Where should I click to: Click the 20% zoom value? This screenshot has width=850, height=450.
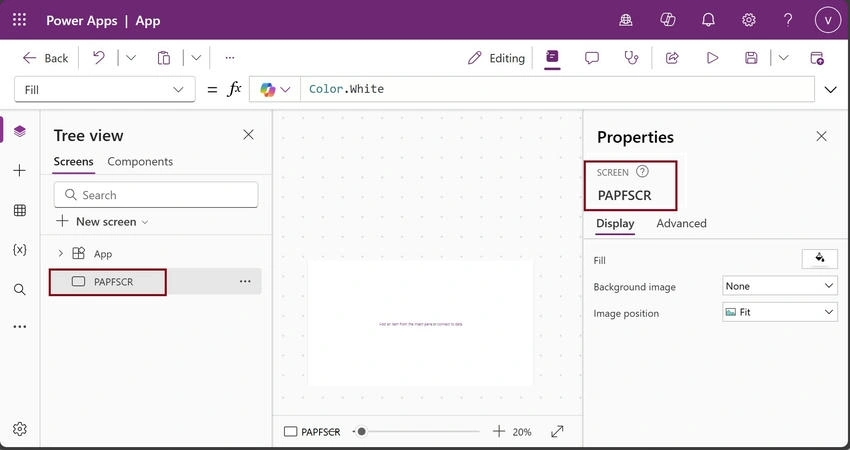(521, 432)
